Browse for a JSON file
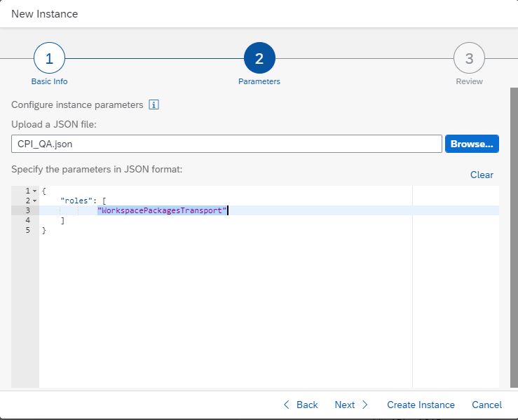This screenshot has height=420, width=518. click(472, 144)
